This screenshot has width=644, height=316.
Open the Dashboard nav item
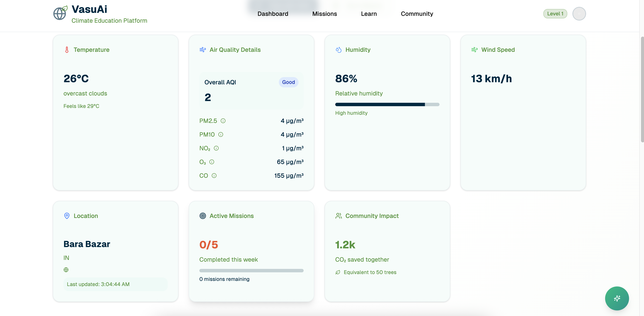tap(273, 14)
